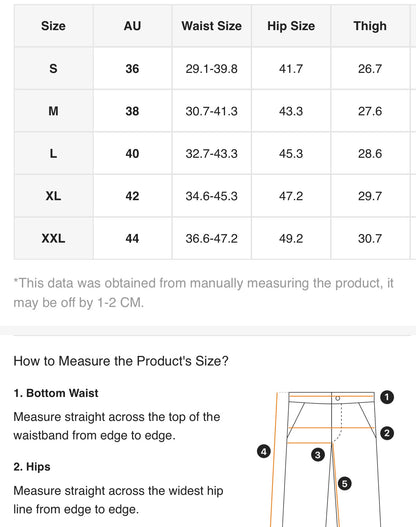
Task: Click the number 4 length marker
Action: pos(264,451)
